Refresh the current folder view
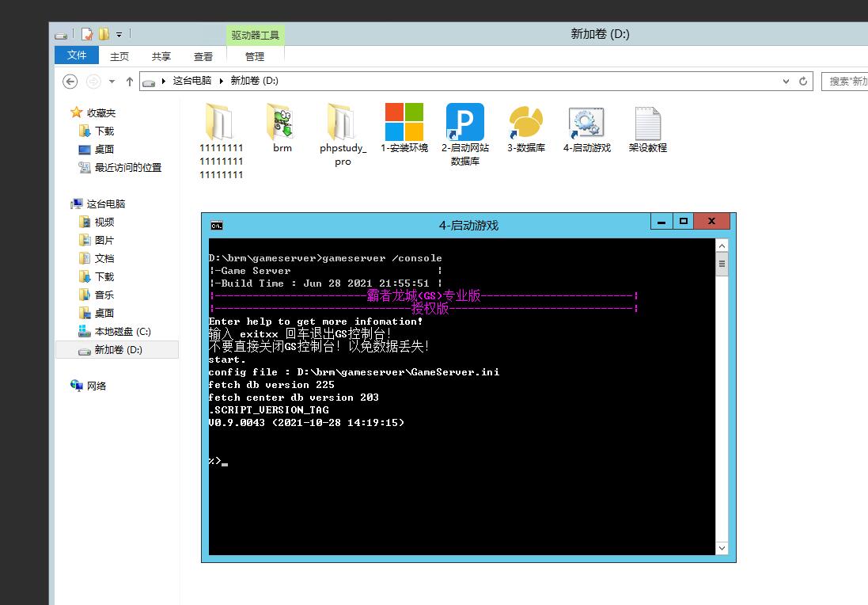 pos(804,81)
